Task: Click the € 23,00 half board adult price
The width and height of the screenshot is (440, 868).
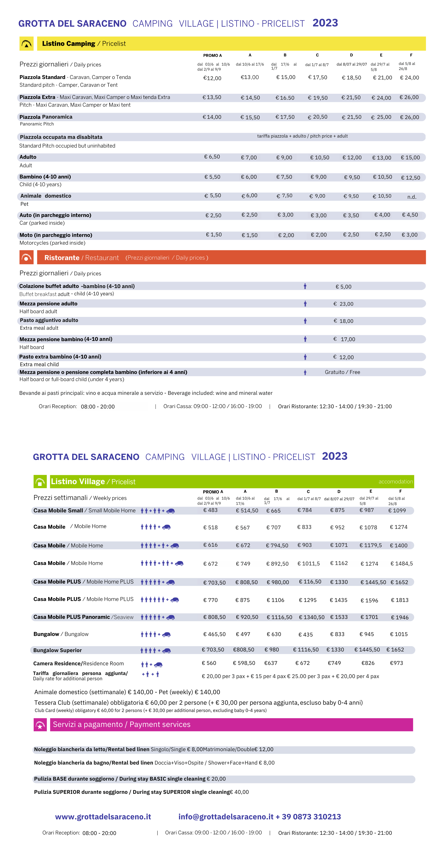Action: (343, 304)
